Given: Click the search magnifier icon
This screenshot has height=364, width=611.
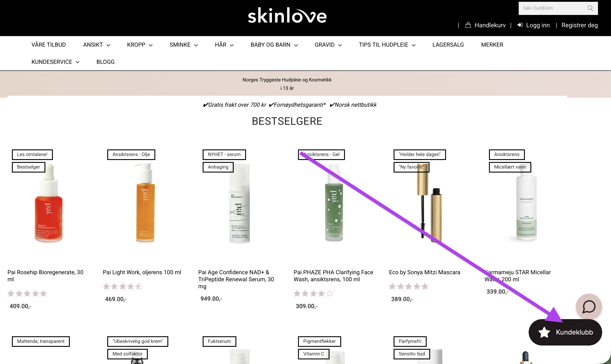Looking at the screenshot, I should coord(590,8).
